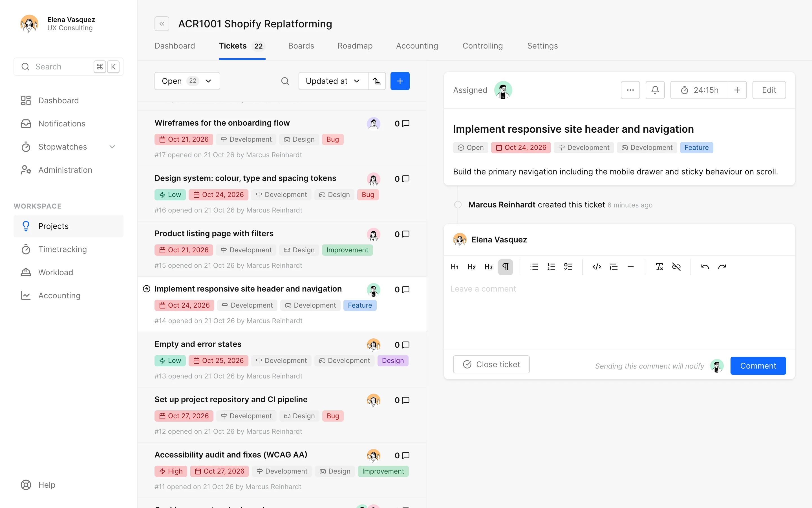This screenshot has height=508, width=812.
Task: Open Timetracking in the workspace sidebar
Action: 69,249
